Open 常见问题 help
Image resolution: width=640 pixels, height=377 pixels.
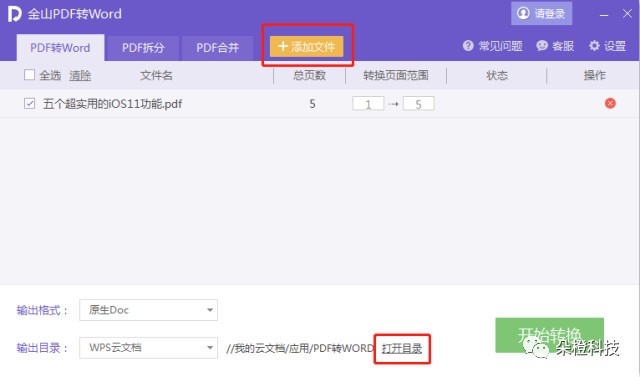pos(493,46)
